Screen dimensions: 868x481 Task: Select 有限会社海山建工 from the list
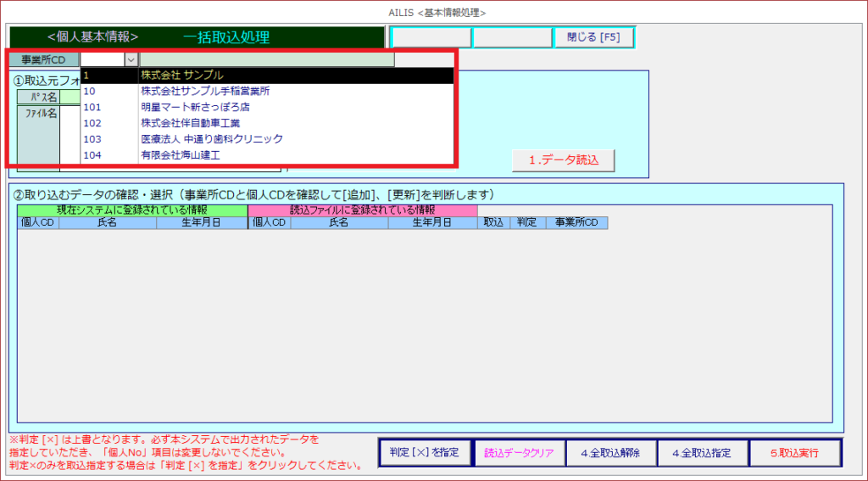click(x=181, y=155)
